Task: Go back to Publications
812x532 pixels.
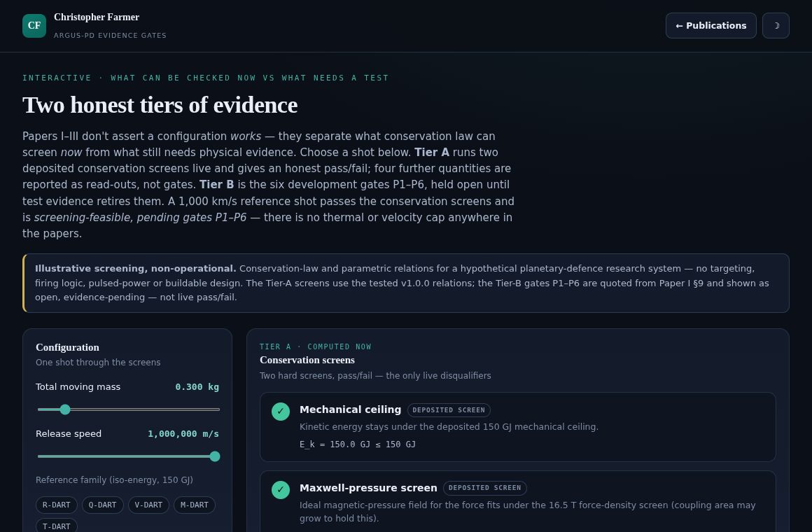Action: pyautogui.click(x=711, y=25)
